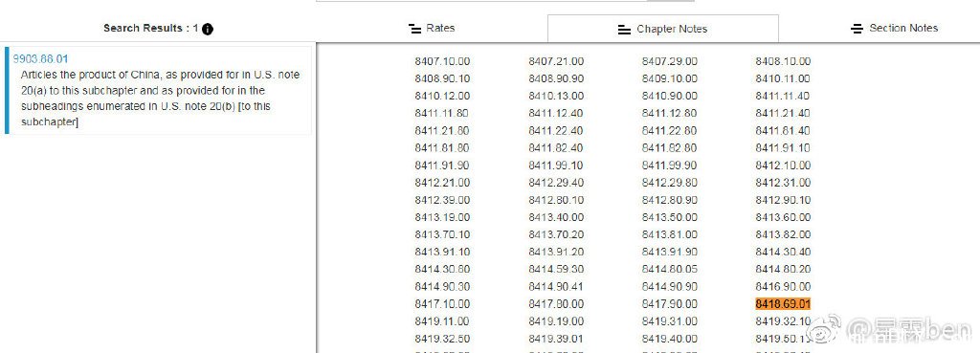Switch to the Chapter Notes tab

point(662,29)
